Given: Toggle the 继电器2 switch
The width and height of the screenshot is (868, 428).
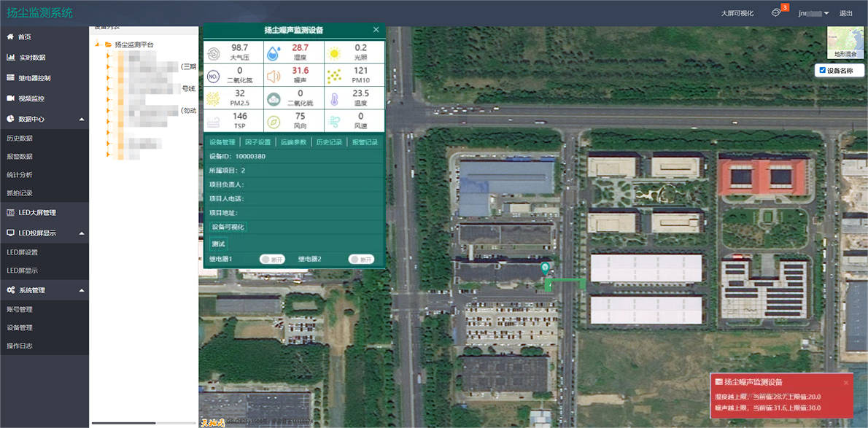Looking at the screenshot, I should (x=360, y=260).
